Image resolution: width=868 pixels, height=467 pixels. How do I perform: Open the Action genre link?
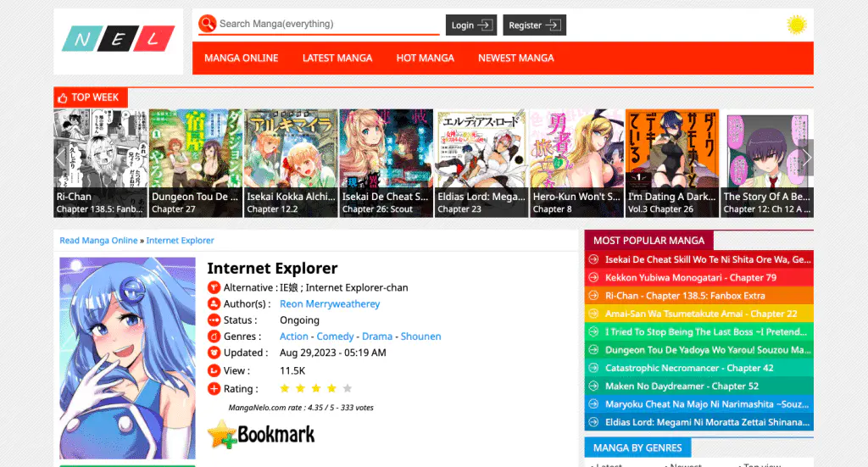tap(294, 336)
